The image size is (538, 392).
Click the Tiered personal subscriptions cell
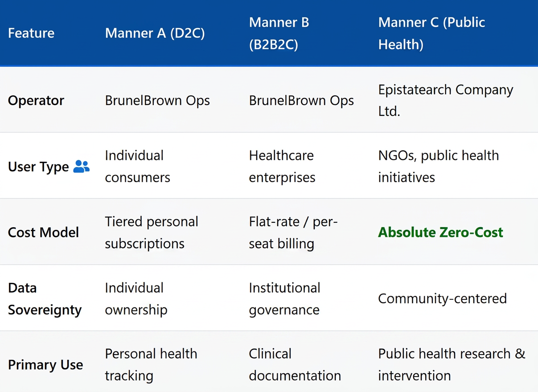click(152, 233)
